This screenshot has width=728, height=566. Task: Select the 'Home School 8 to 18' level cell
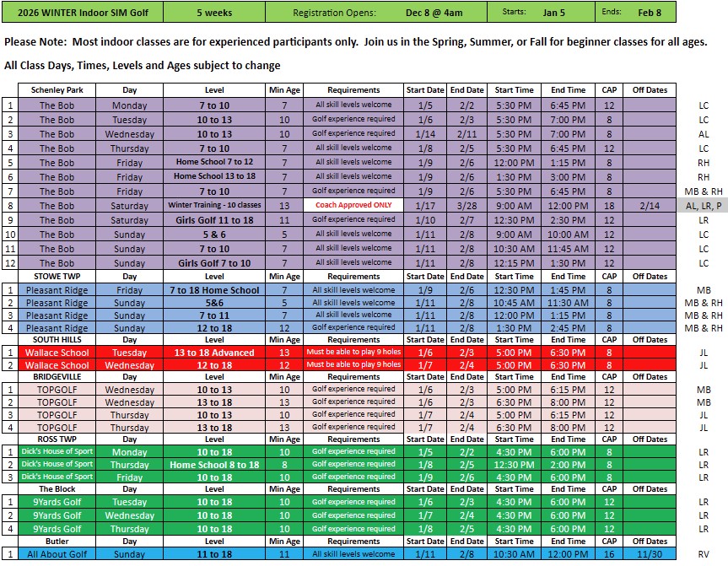point(214,465)
